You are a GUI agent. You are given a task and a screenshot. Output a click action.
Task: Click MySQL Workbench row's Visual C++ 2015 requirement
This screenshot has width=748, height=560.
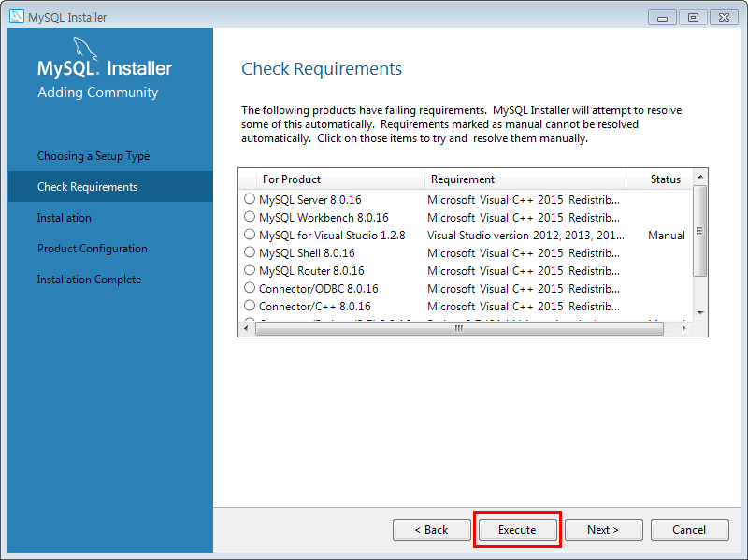(524, 218)
